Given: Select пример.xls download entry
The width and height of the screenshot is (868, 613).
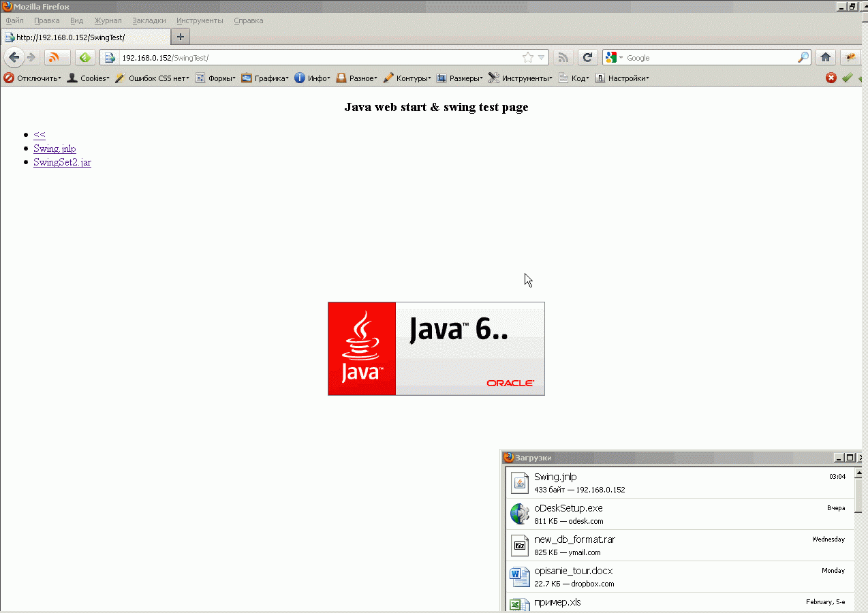Looking at the screenshot, I should [x=680, y=602].
